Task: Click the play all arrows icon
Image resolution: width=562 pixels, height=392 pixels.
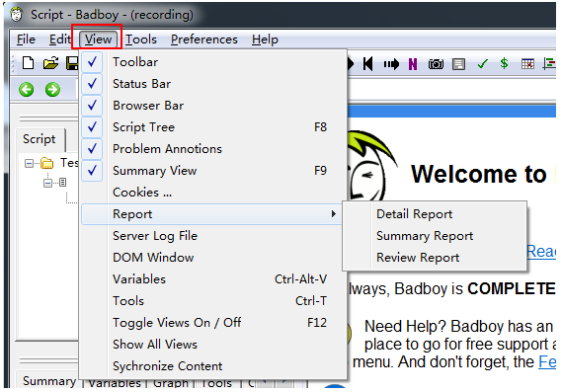Action: pyautogui.click(x=391, y=64)
